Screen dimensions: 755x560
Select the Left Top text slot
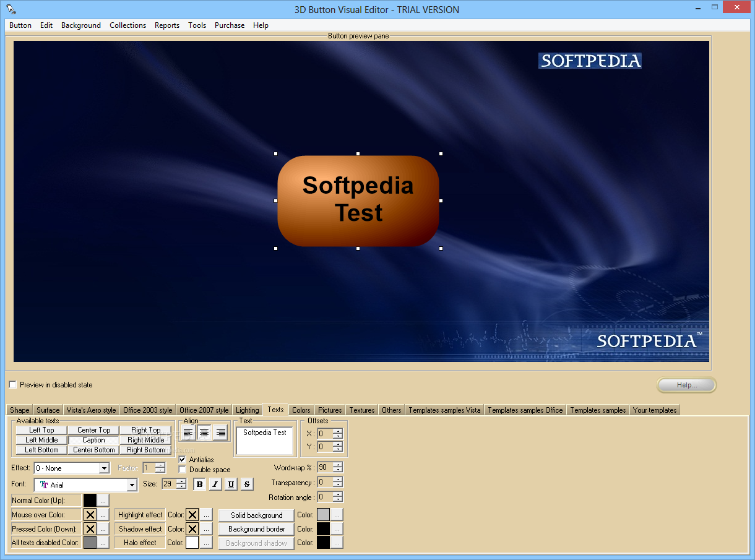click(42, 430)
